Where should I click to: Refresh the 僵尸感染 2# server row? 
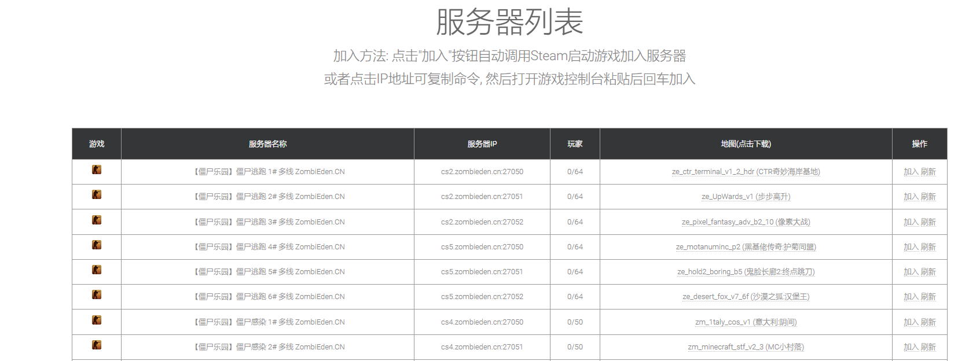(x=928, y=347)
